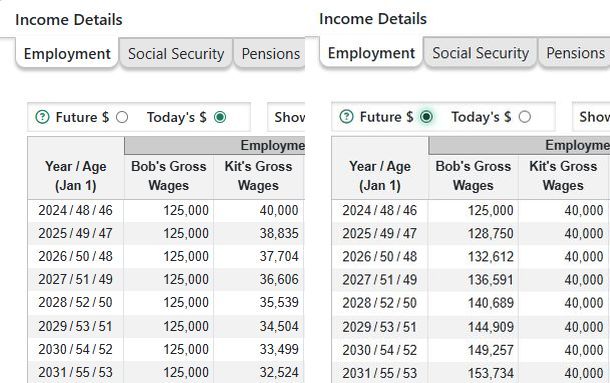The height and width of the screenshot is (383, 610).
Task: Click Kit's 38,835 wage cell for 2025
Action: point(259,233)
